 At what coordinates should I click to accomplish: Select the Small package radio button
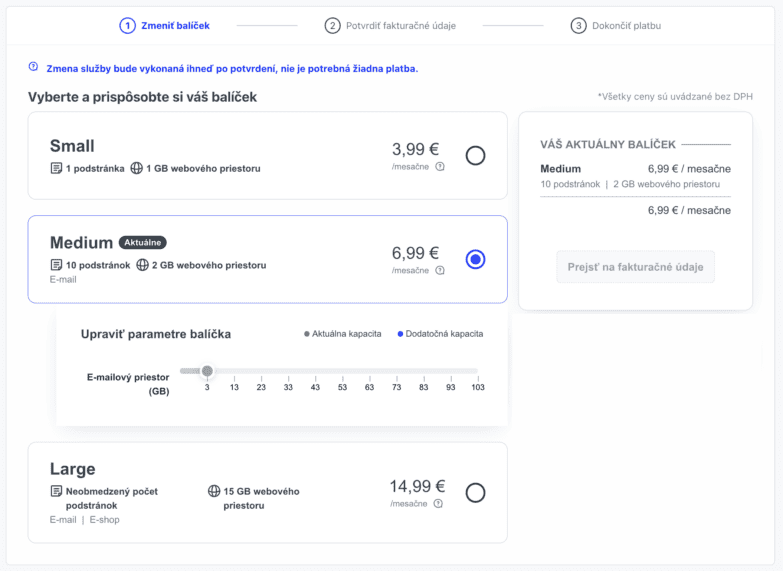pos(476,155)
